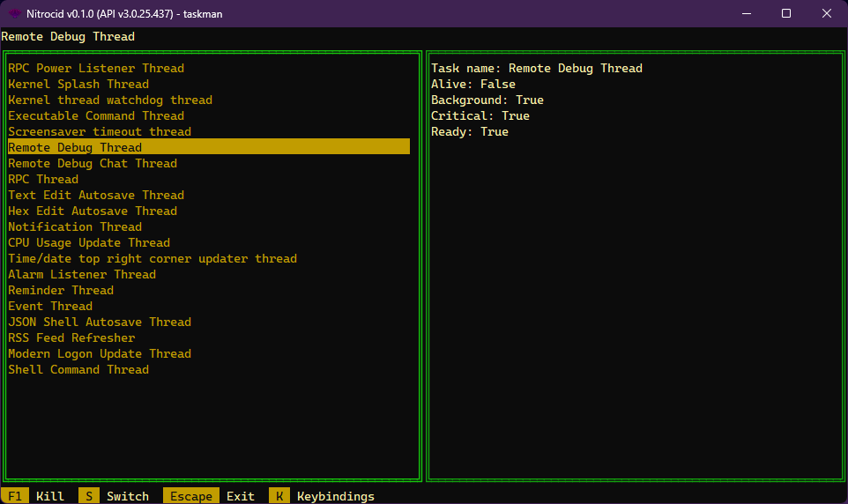Pick RSS Feed Refresher entry
This screenshot has width=848, height=504.
pyautogui.click(x=71, y=337)
